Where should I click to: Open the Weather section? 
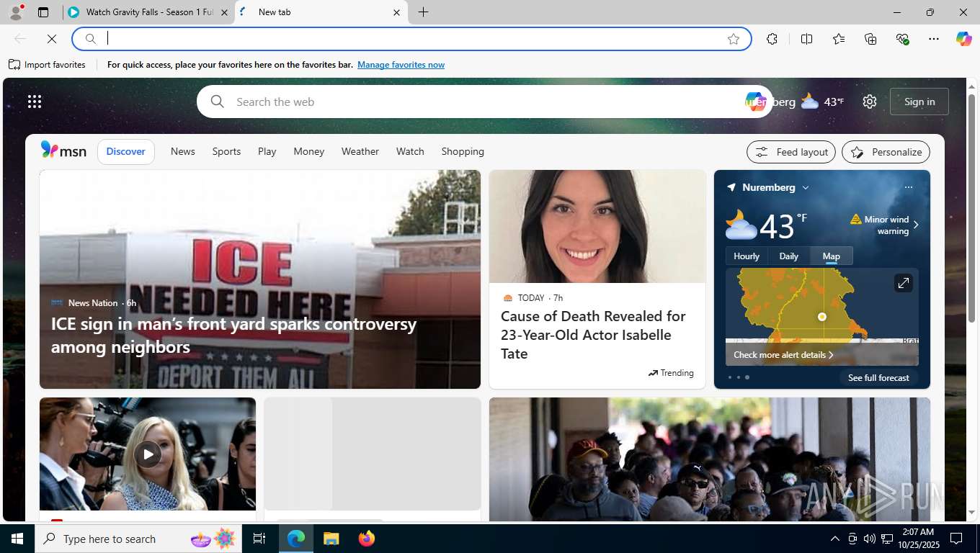point(360,151)
